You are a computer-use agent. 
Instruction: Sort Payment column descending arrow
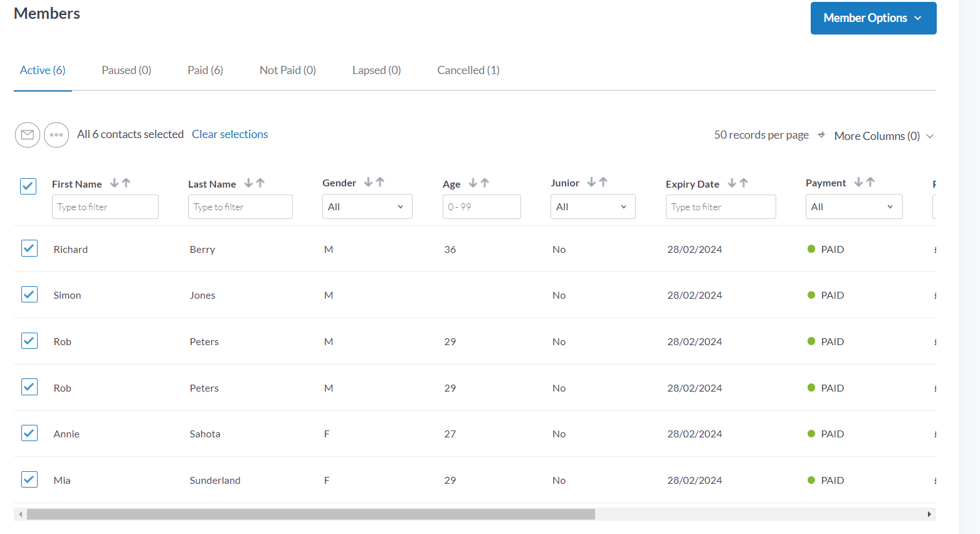pyautogui.click(x=858, y=182)
